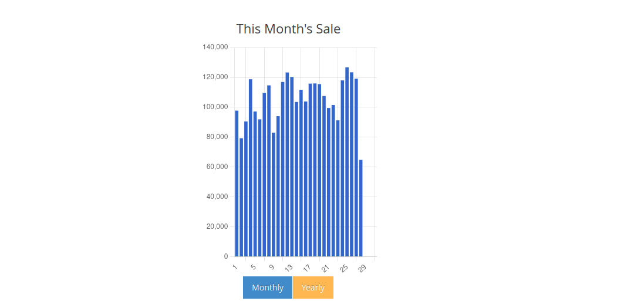Screen dimensions: 644x301
Task: Click the 20,000 y-axis label
Action: point(217,226)
